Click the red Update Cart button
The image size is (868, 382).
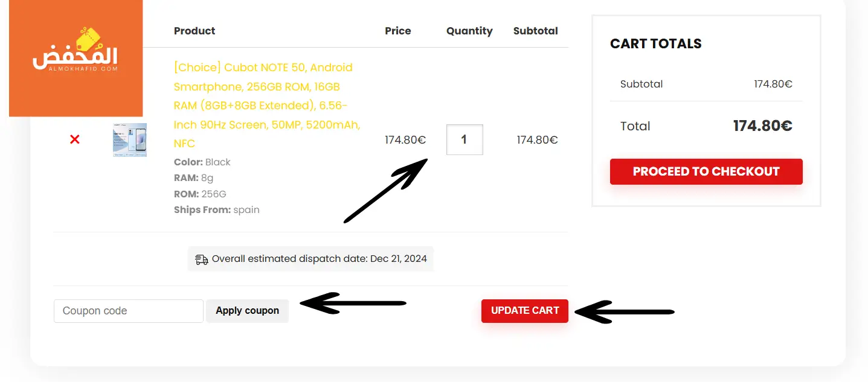click(x=525, y=311)
